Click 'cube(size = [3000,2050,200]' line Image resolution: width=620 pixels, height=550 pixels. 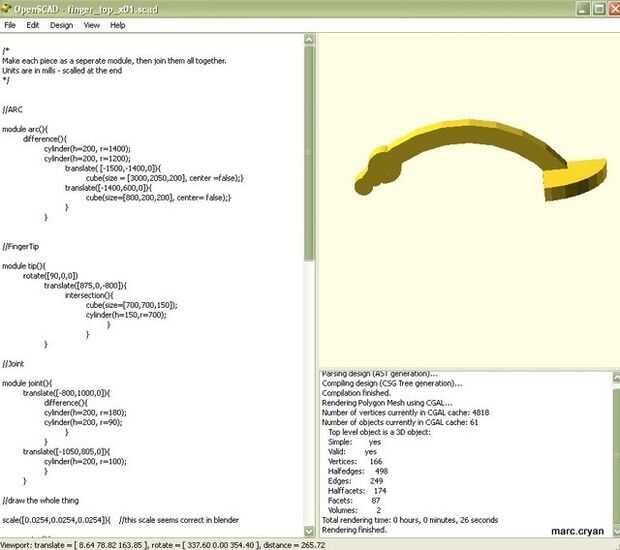tap(164, 178)
